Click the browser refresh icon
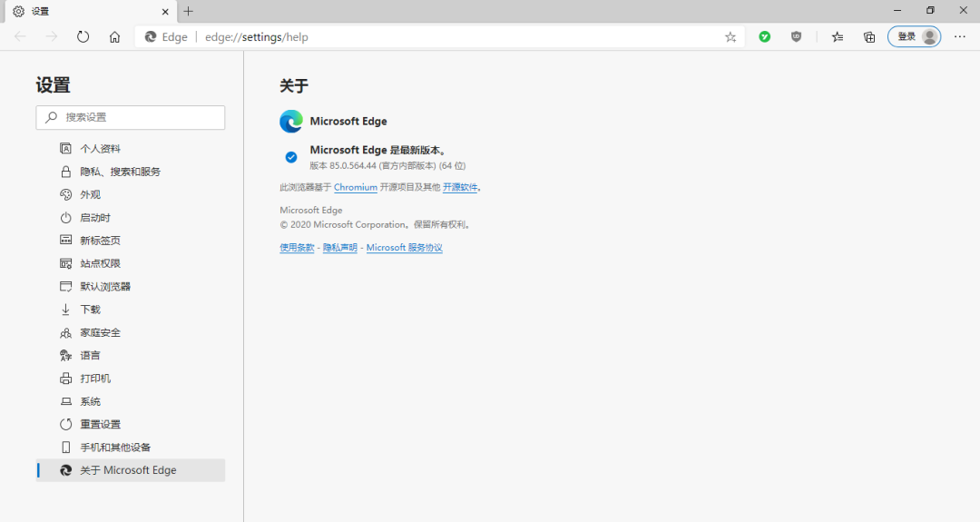This screenshot has width=980, height=522. pyautogui.click(x=83, y=37)
